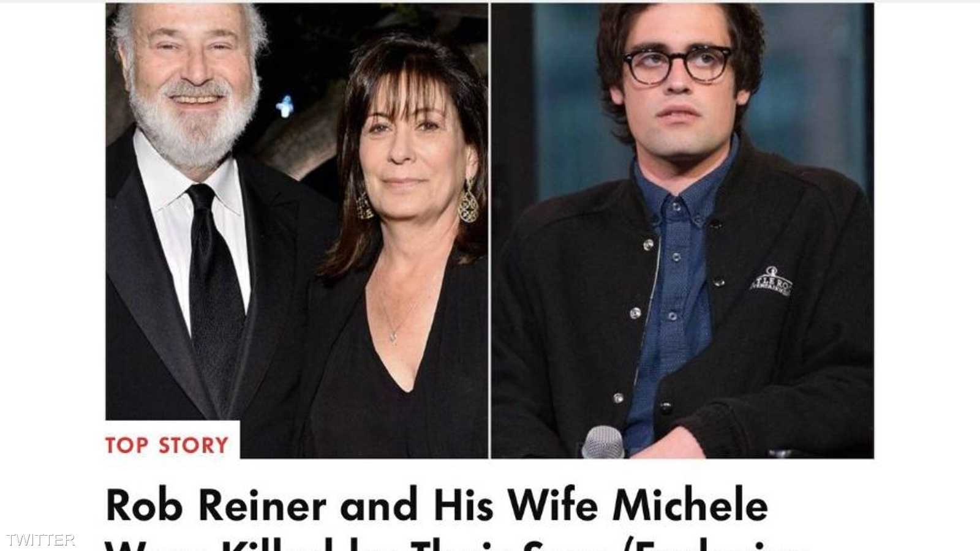Click the microphone in the right photo
This screenshot has width=980, height=551.
pyautogui.click(x=602, y=443)
